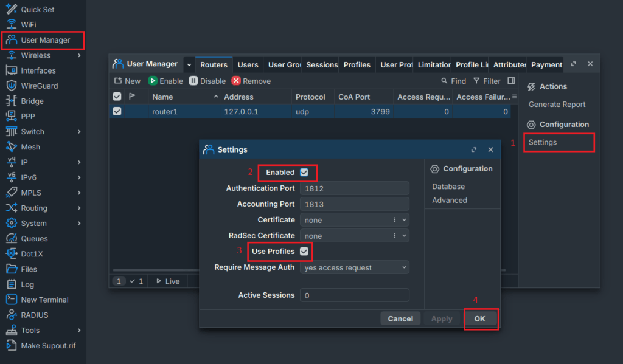Click the green Enable toolbar button
Viewport: 623px width, 364px height.
click(x=165, y=81)
